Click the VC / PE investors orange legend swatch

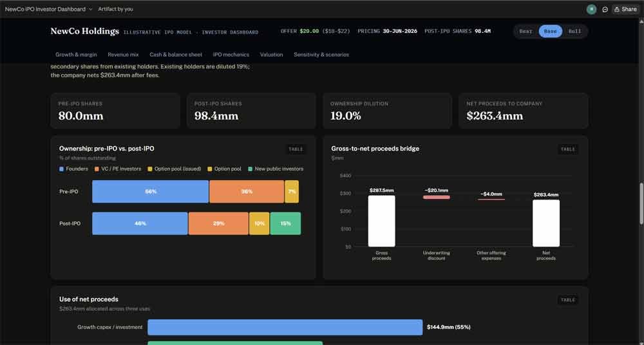(97, 169)
